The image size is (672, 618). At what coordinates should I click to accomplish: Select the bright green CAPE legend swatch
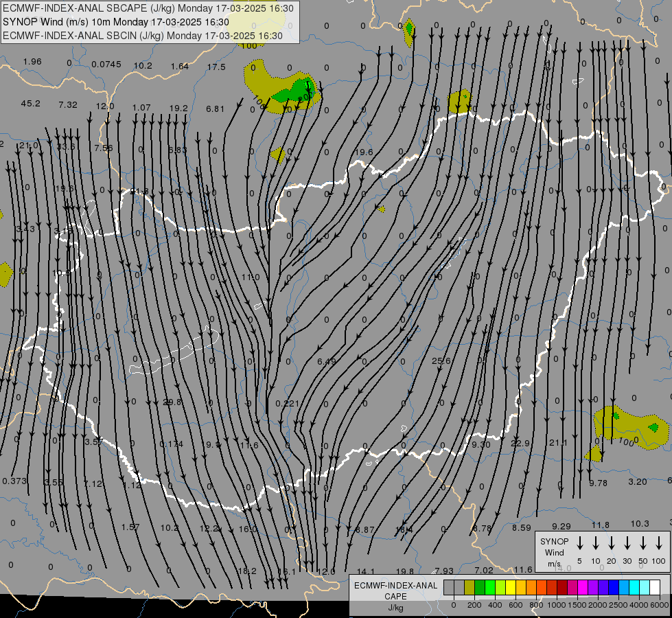pos(490,588)
